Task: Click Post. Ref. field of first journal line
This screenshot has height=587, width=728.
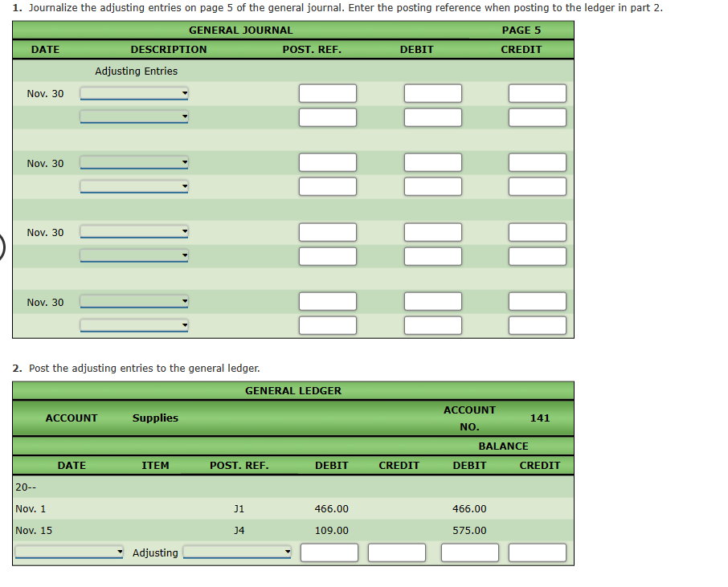Action: (x=328, y=93)
